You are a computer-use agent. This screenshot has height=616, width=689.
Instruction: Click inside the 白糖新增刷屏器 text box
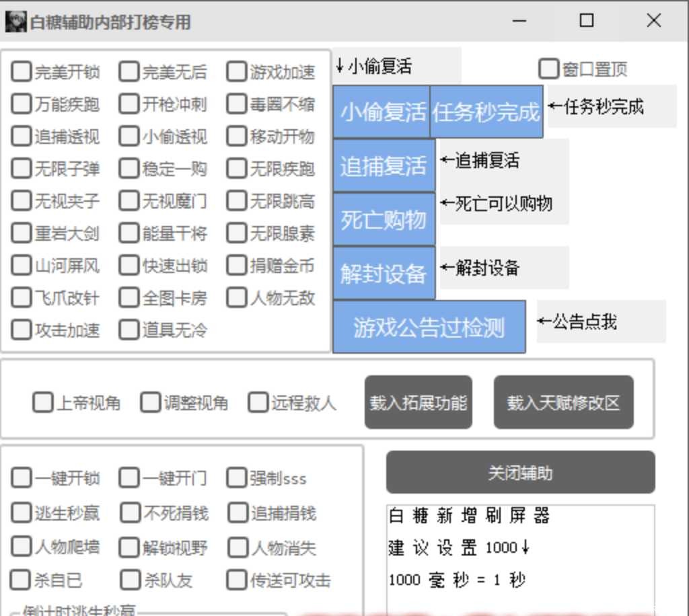point(521,560)
